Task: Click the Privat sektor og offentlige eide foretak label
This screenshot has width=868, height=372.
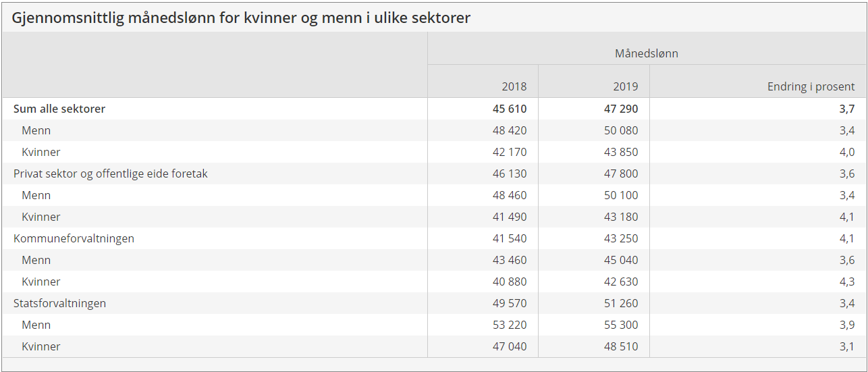Action: (111, 174)
